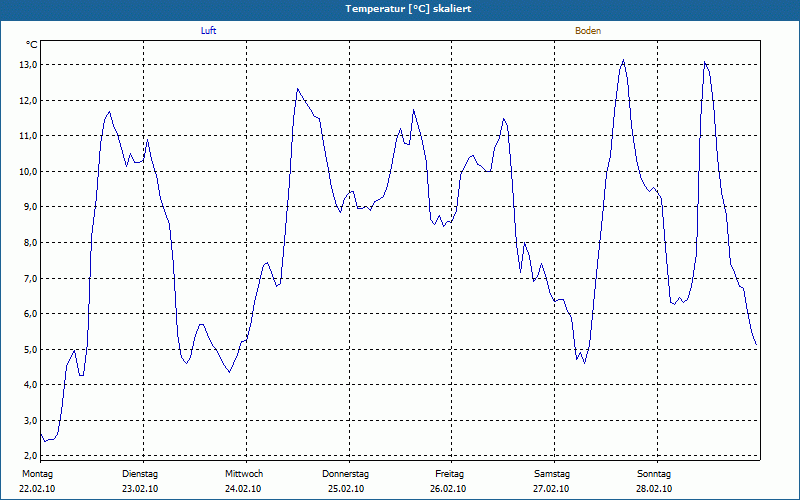Click the date '27.02.10'
The height and width of the screenshot is (500, 800).
(551, 489)
